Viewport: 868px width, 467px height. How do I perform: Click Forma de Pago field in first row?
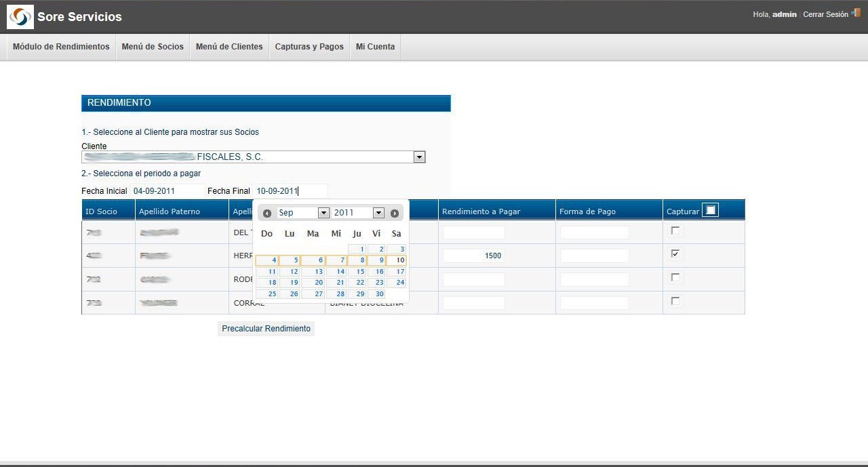pyautogui.click(x=595, y=232)
